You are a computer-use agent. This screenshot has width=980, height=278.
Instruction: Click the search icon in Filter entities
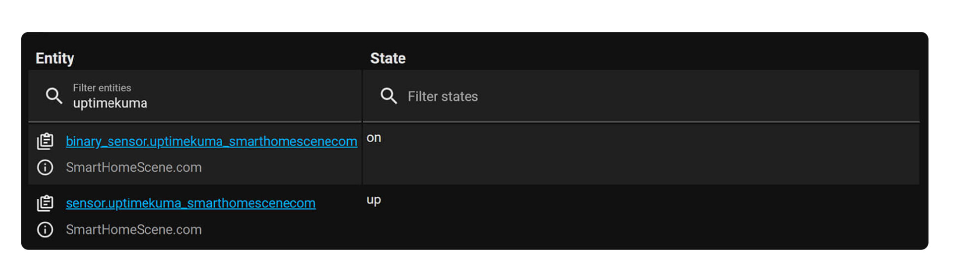54,96
